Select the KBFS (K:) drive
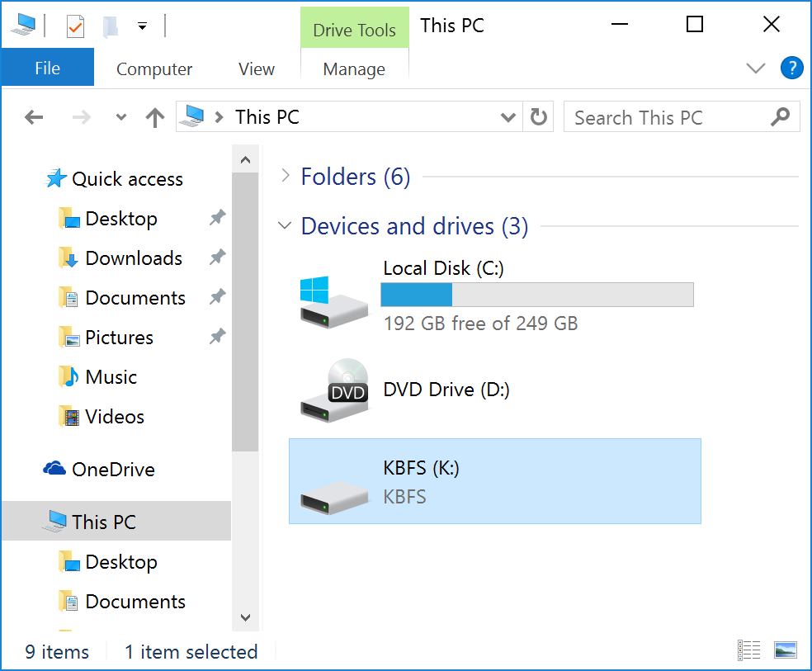The height and width of the screenshot is (671, 812). click(x=494, y=481)
